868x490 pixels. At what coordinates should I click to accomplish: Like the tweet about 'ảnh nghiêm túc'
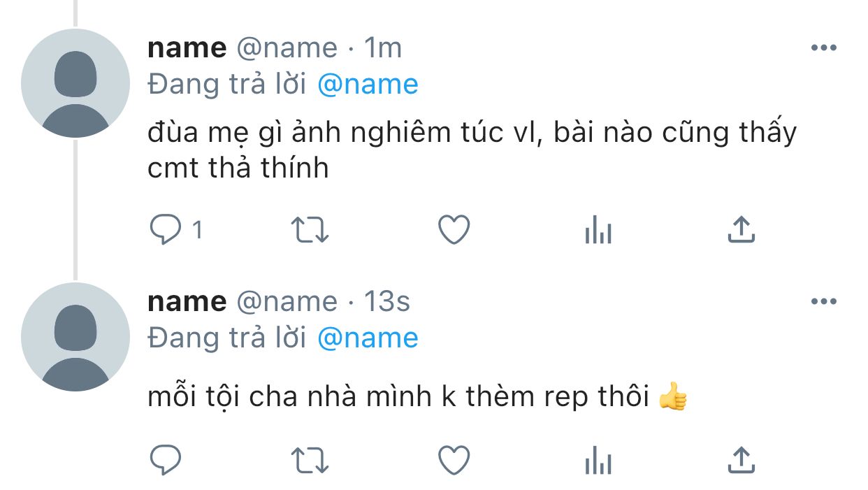pos(454,230)
